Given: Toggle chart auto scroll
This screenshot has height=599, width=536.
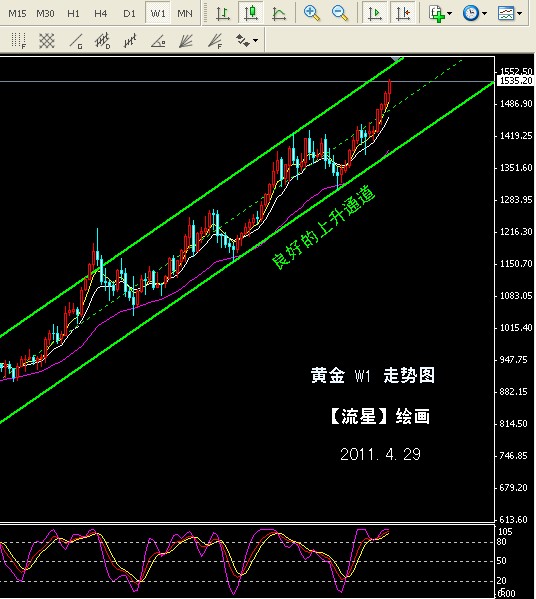Looking at the screenshot, I should tap(374, 13).
